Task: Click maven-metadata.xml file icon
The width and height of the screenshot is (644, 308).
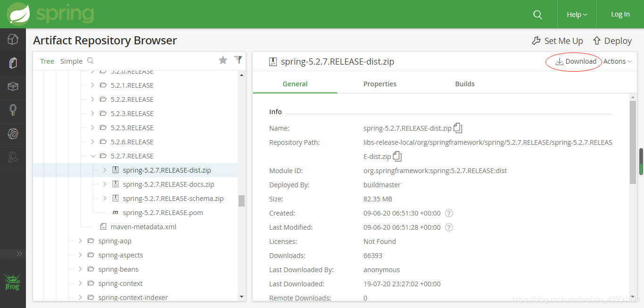Action: coord(103,227)
